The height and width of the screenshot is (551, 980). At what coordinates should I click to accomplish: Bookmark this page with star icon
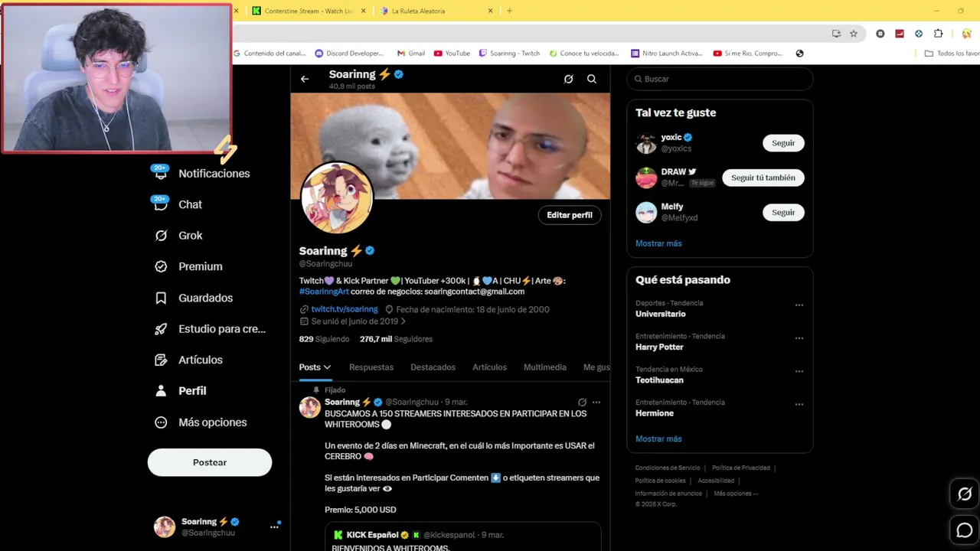tap(854, 34)
